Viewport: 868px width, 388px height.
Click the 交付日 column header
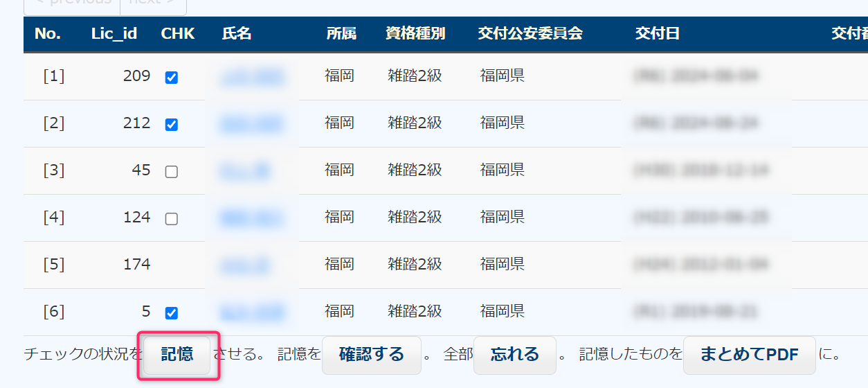(658, 34)
